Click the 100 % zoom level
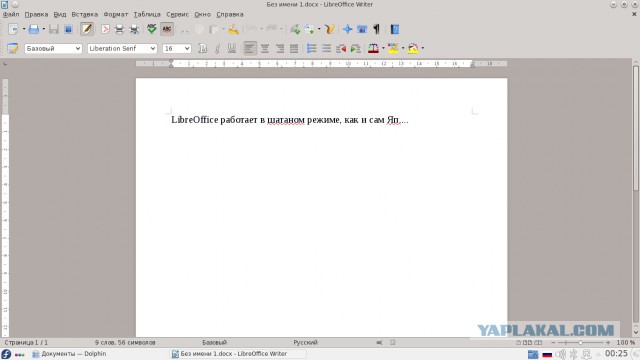Screen dimensions: 640x360 click(x=625, y=342)
